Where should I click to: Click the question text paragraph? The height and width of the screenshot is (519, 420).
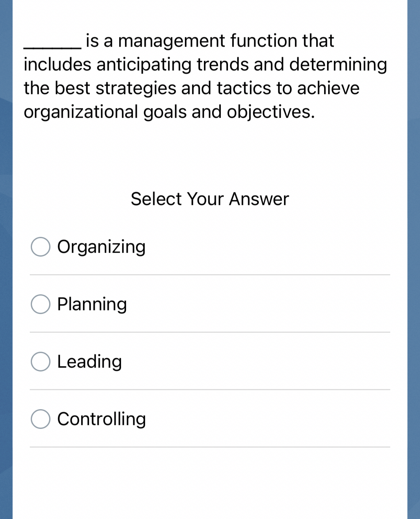[205, 75]
